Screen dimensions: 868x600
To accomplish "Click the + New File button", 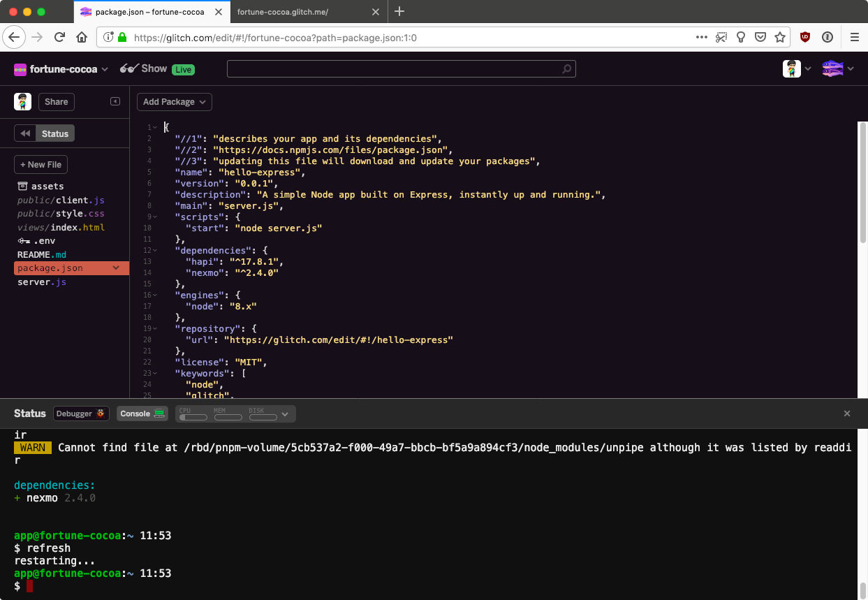I will pyautogui.click(x=41, y=165).
